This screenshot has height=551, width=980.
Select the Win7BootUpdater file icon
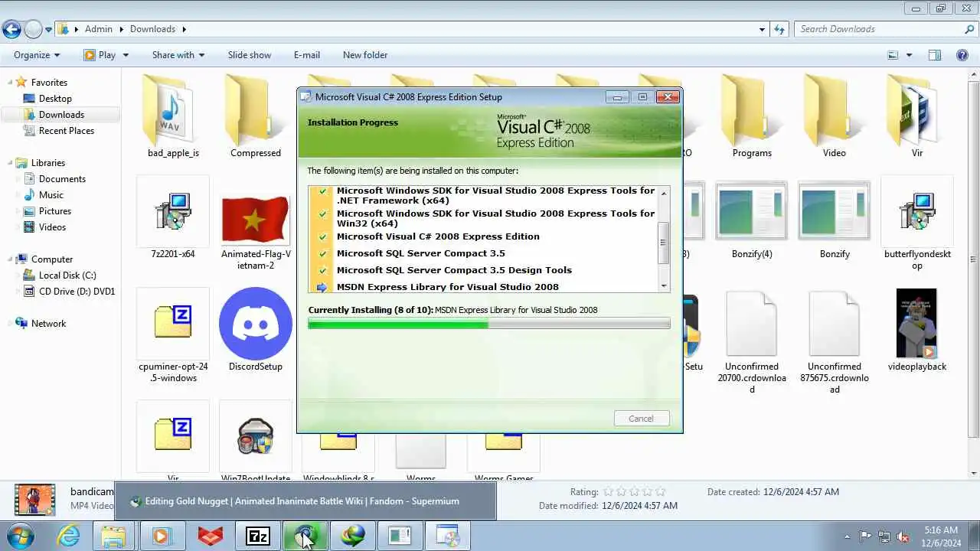256,436
